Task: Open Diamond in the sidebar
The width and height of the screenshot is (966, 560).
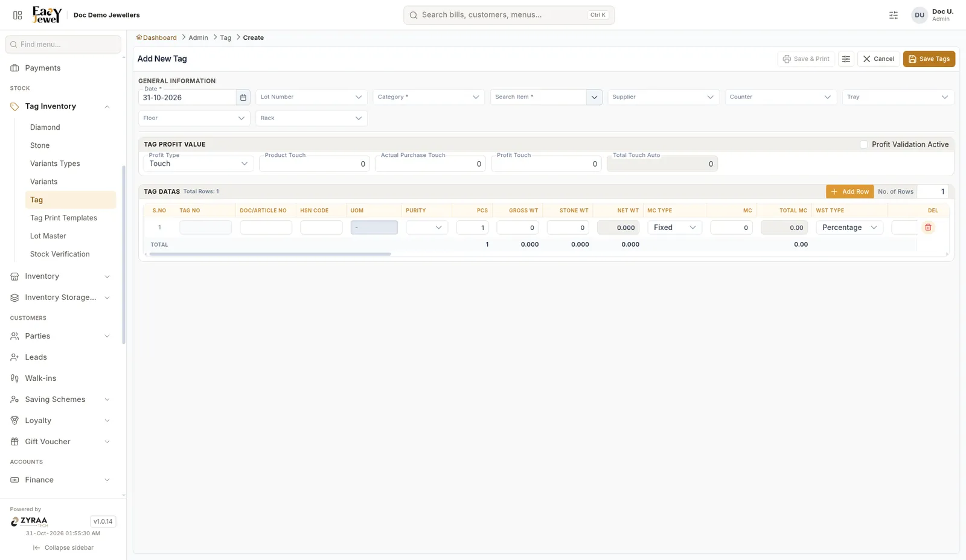Action: [x=45, y=127]
